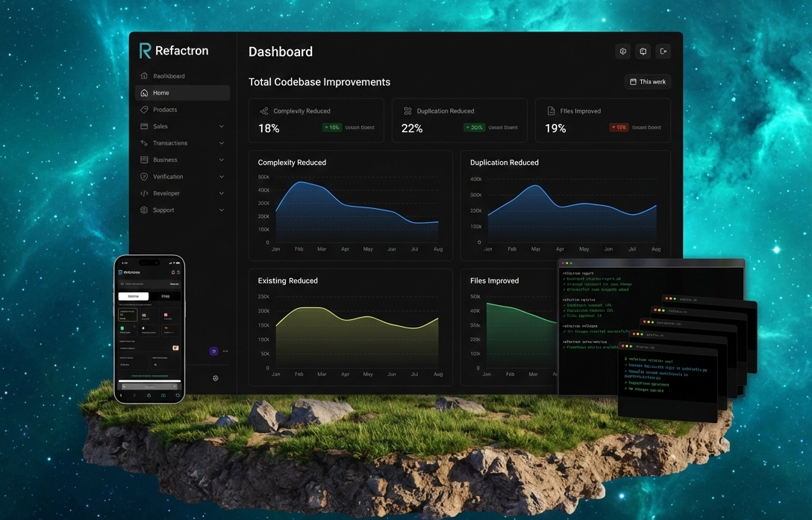812x520 pixels.
Task: Click the middle icon button in dashboard header
Action: [643, 51]
